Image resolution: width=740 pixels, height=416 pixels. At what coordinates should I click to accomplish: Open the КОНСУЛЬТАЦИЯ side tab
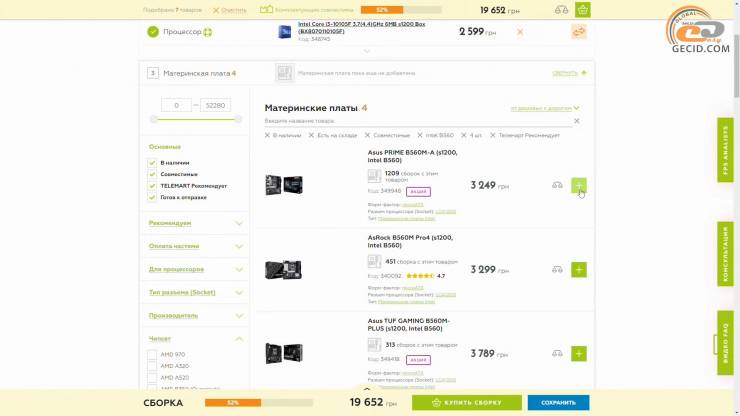click(725, 254)
